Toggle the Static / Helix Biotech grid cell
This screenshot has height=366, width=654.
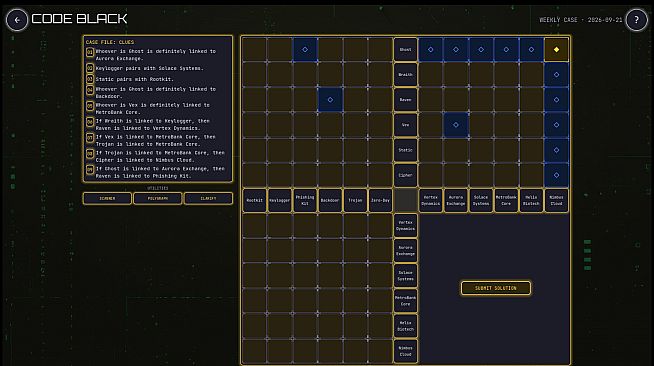pyautogui.click(x=531, y=150)
